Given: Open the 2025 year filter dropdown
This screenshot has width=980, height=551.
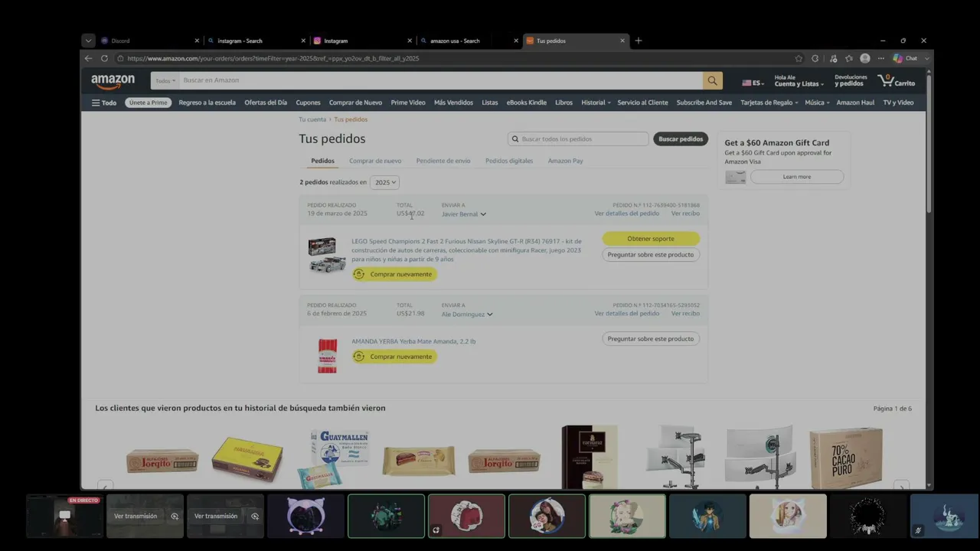Looking at the screenshot, I should click(x=385, y=182).
